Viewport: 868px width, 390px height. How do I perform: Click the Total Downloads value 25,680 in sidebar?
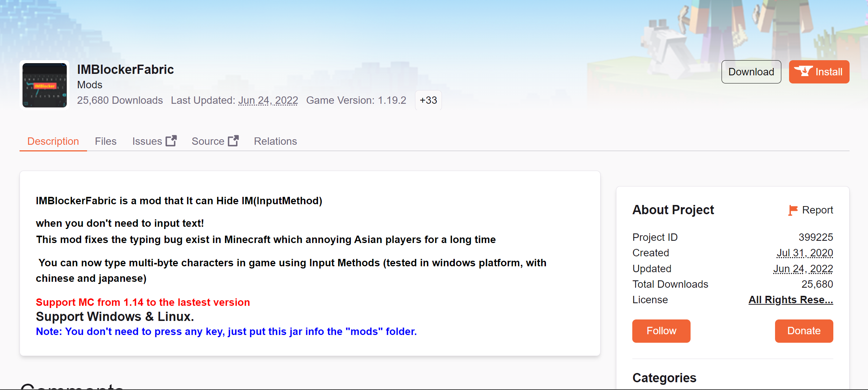point(817,284)
